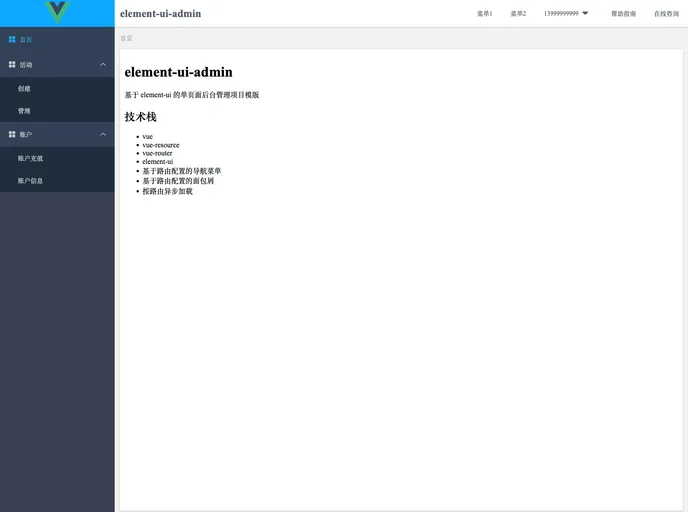This screenshot has width=688, height=512.
Task: Click the 'vue-router' list item
Action: pos(157,153)
